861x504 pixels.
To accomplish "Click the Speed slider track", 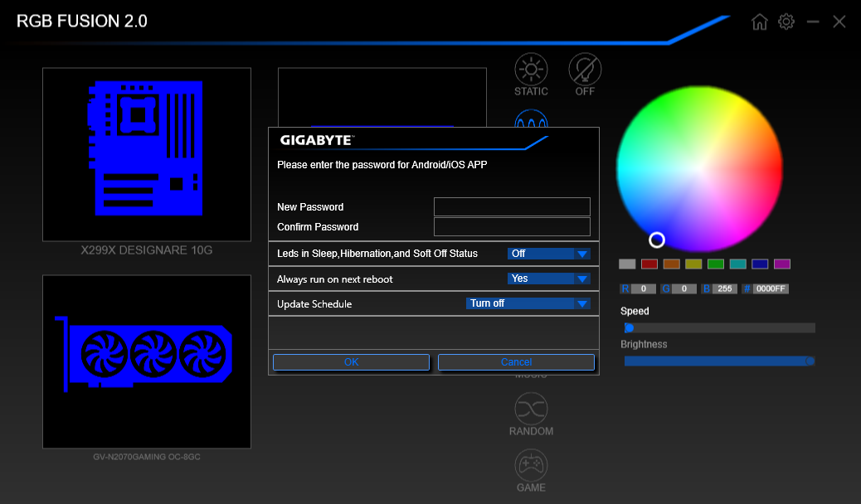I will coord(719,327).
